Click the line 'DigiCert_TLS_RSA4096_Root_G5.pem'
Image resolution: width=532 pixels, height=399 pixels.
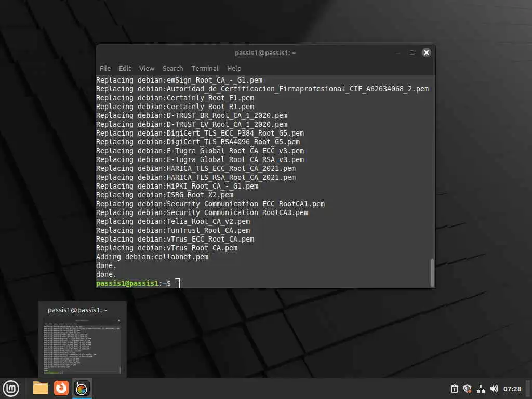198,142
